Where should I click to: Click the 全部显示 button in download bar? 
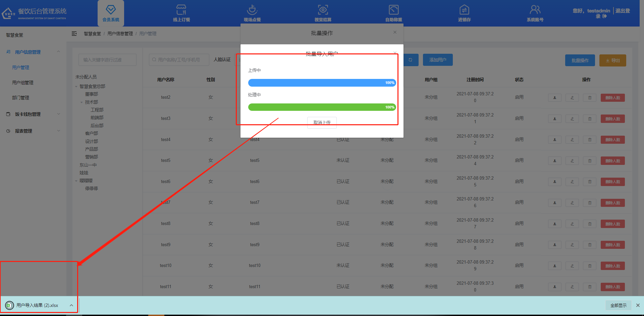618,305
